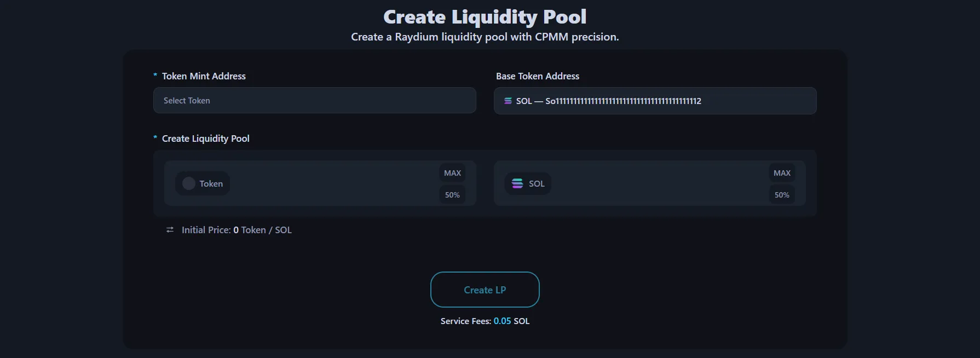Click the SOL base token address input field
Viewport: 980px width, 358px height.
pos(655,101)
